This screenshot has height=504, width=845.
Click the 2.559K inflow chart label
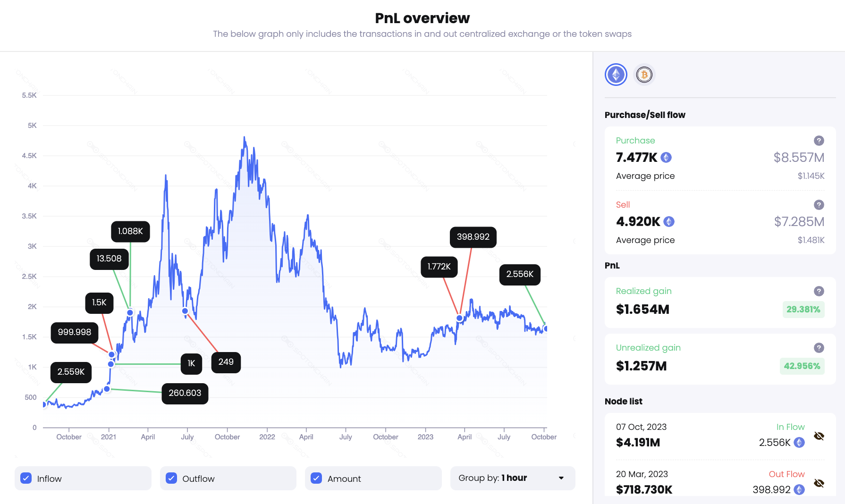tap(71, 372)
